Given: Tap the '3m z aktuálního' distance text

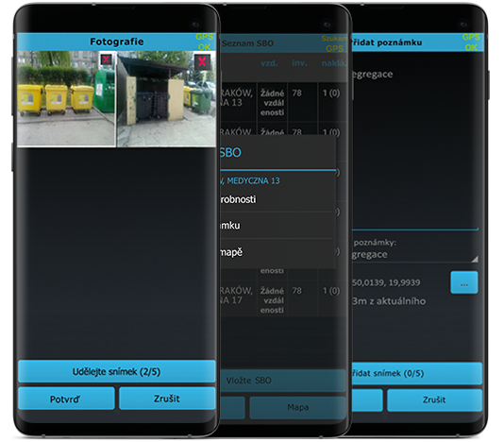Looking at the screenshot, I should coord(389,301).
